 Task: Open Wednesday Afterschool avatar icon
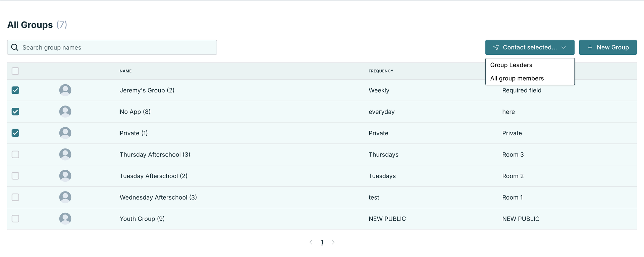click(x=65, y=197)
